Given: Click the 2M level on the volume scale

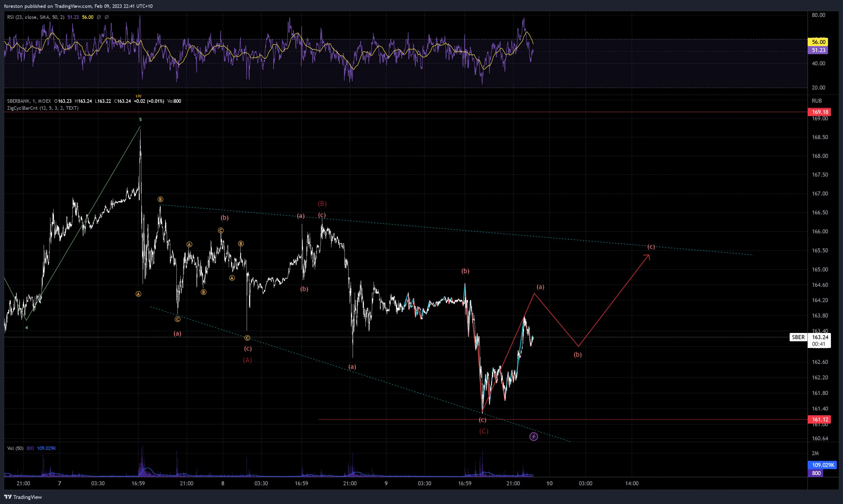Looking at the screenshot, I should tap(815, 453).
